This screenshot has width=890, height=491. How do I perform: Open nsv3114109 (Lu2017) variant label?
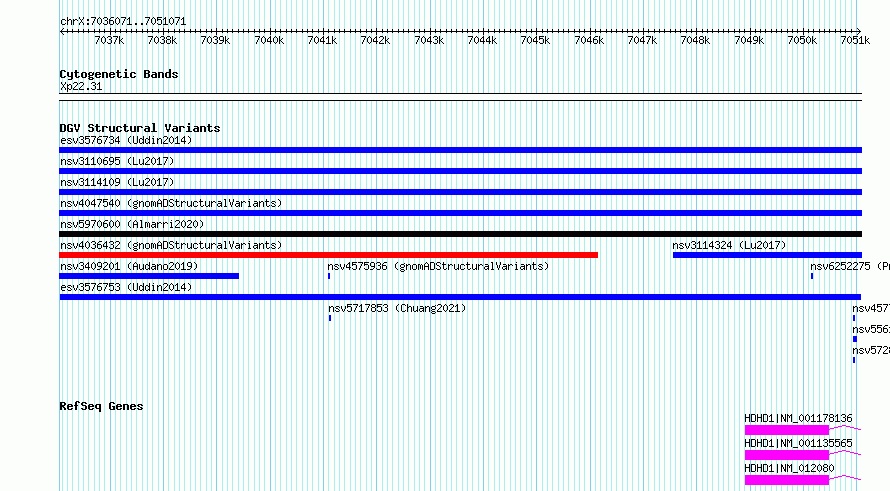click(x=117, y=182)
